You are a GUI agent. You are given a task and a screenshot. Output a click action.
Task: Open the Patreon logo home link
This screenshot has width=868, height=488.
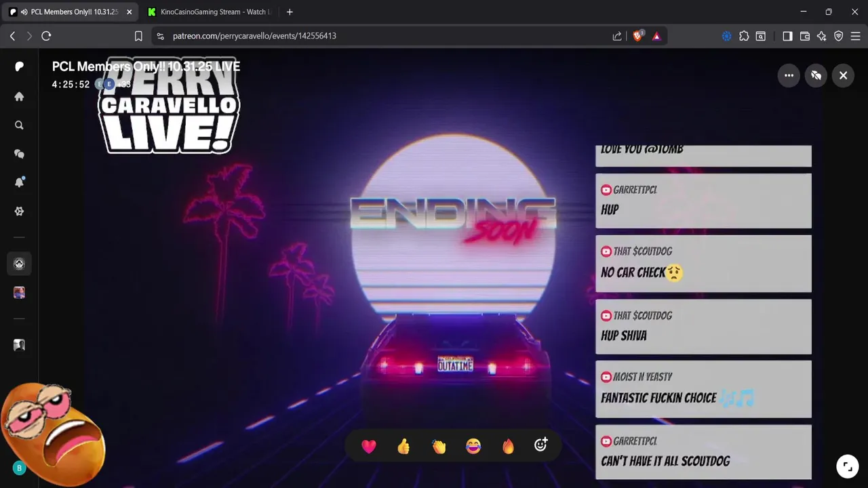19,66
